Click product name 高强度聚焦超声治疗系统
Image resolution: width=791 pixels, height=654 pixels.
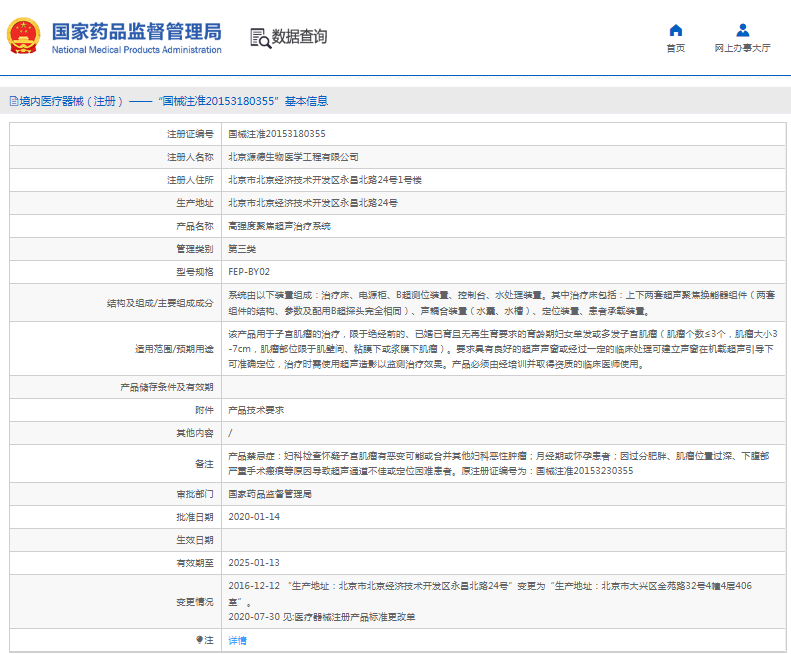point(278,226)
